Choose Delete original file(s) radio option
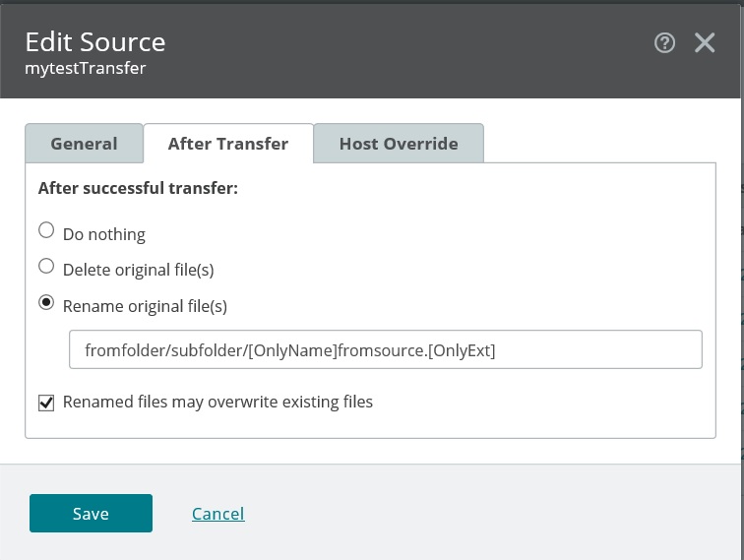The image size is (744, 560). click(46, 266)
